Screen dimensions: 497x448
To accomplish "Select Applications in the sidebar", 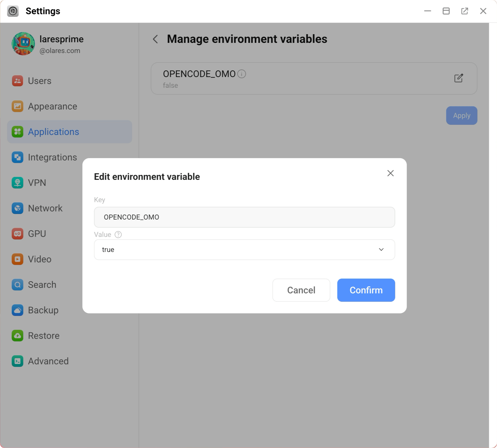I will [x=53, y=132].
